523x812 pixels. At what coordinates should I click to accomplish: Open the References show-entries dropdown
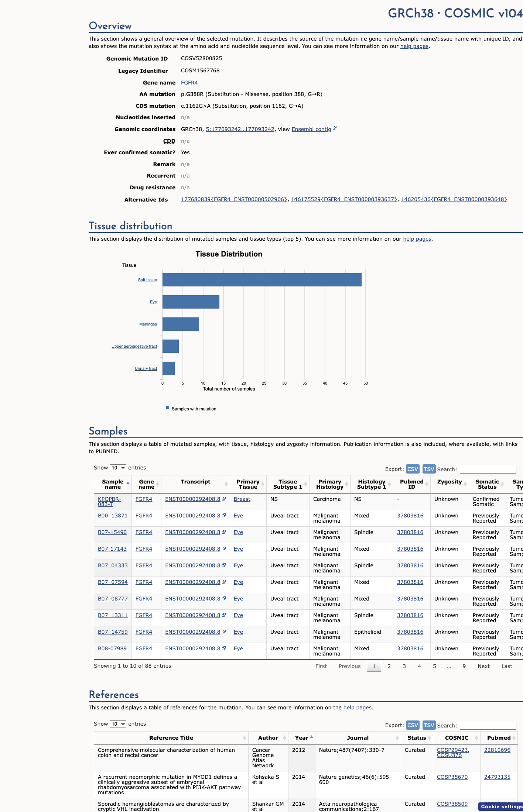[118, 724]
